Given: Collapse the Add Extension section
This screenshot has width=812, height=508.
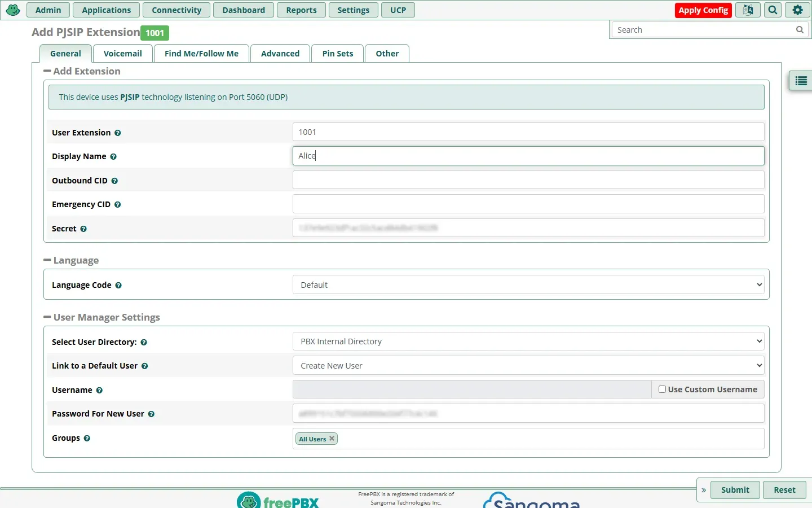Looking at the screenshot, I should click(x=47, y=71).
